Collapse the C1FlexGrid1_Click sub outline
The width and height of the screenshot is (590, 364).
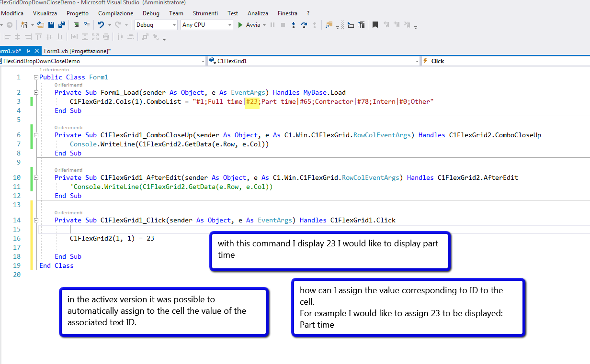coord(36,220)
